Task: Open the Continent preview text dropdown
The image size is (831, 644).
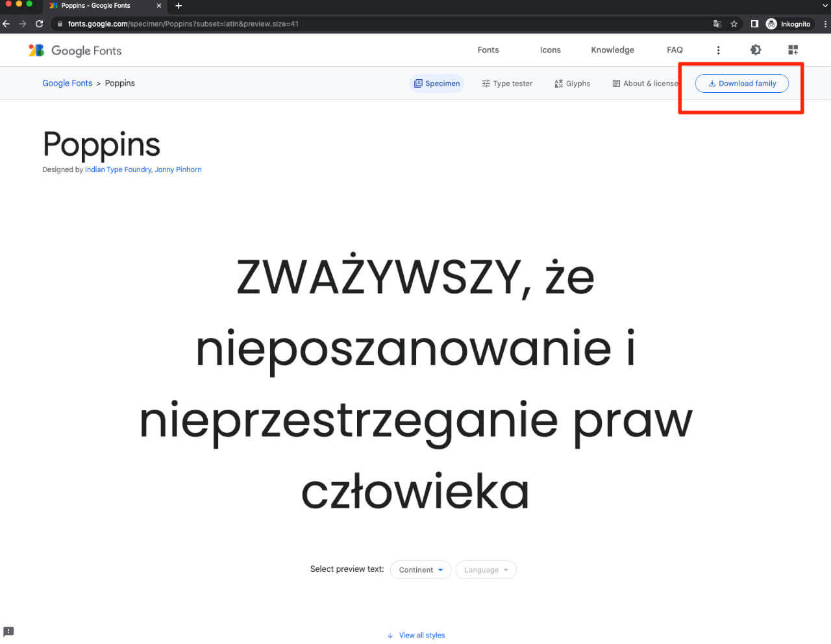Action: 420,569
